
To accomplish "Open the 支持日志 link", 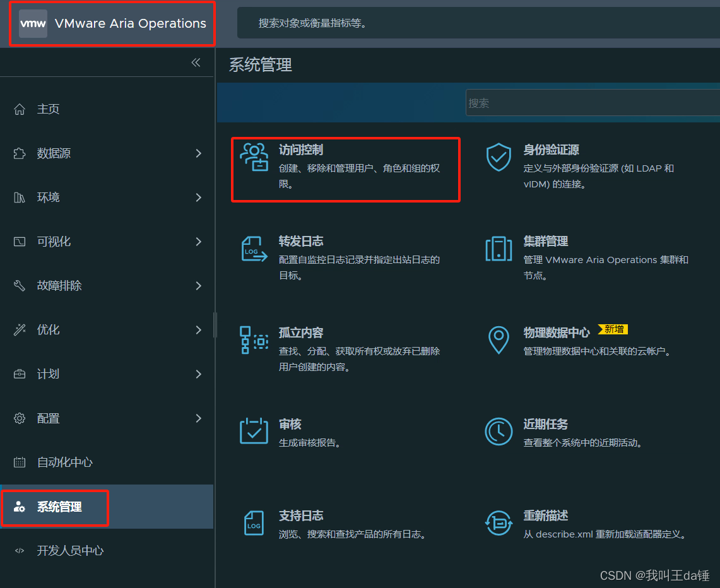I will coord(301,515).
